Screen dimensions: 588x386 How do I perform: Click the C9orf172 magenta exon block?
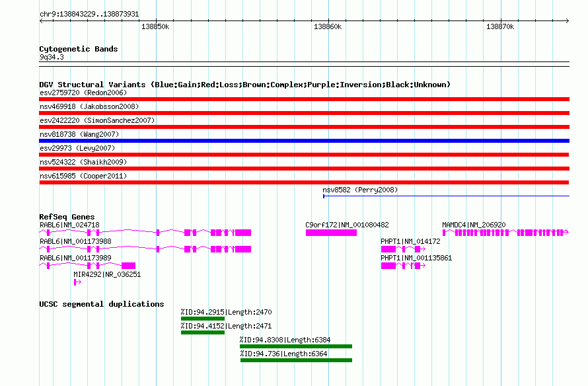(x=331, y=233)
